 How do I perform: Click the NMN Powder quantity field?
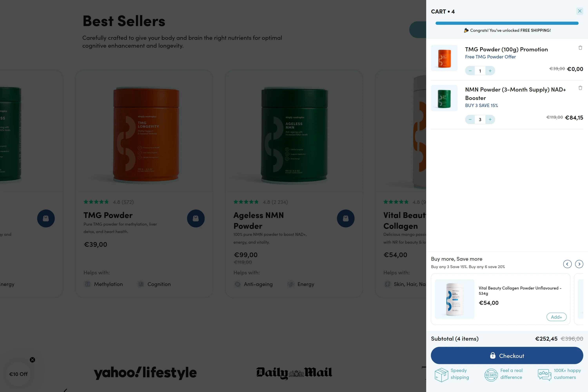click(480, 120)
